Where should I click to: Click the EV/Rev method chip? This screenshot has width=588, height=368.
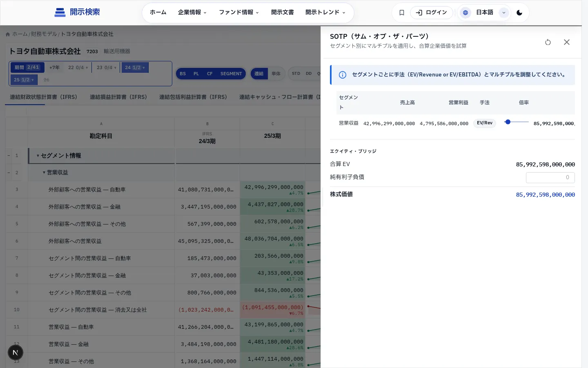tap(485, 123)
